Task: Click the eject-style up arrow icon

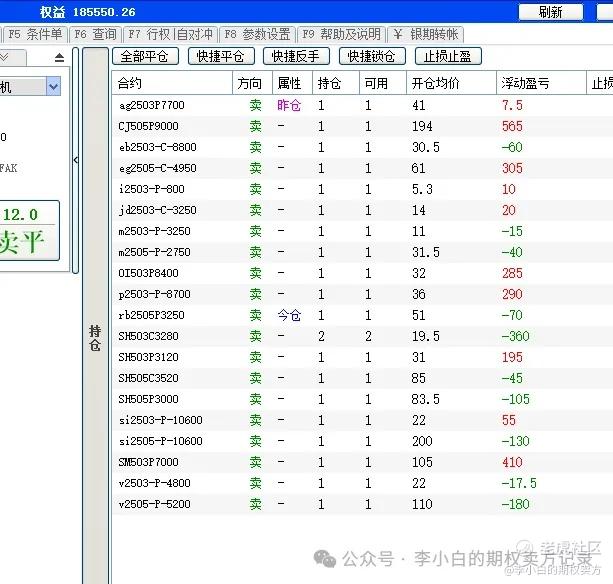Action: point(59,58)
